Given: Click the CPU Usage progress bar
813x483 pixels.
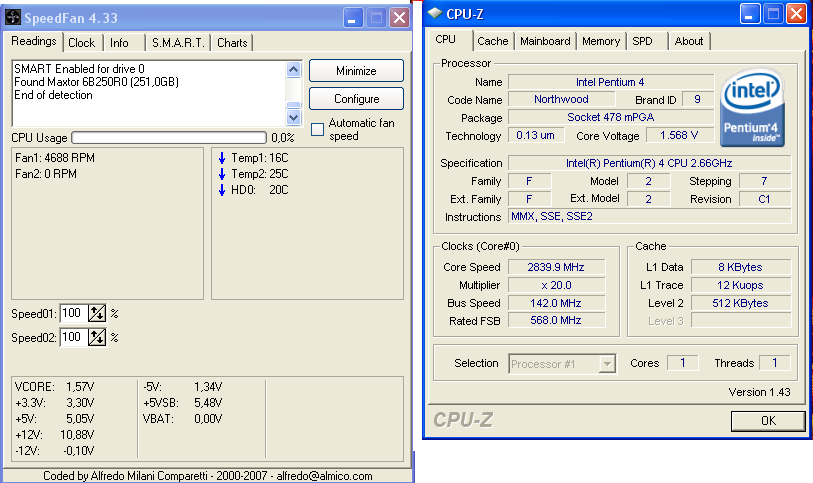Looking at the screenshot, I should 169,137.
